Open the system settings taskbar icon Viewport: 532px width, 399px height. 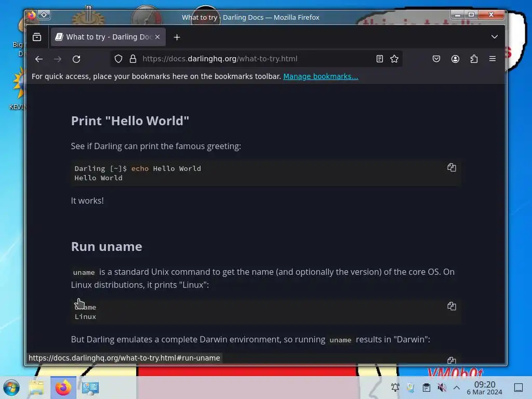pyautogui.click(x=90, y=388)
